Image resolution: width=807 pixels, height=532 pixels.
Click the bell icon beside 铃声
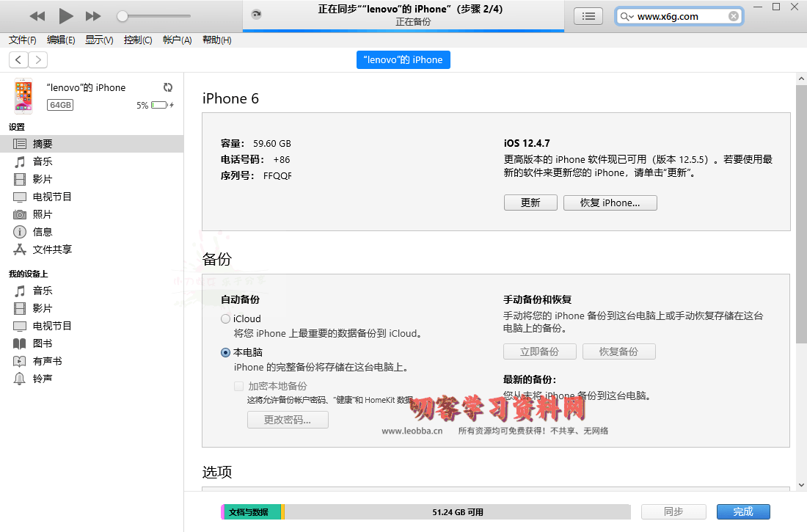[x=20, y=379]
